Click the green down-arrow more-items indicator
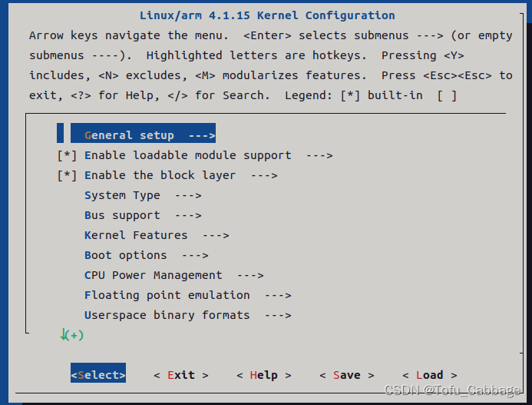 click(x=71, y=335)
